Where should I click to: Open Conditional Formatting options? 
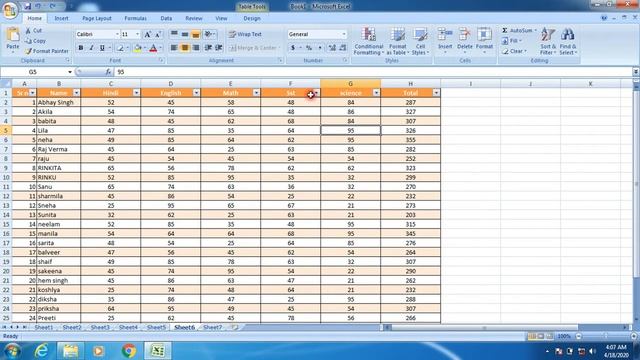point(369,41)
